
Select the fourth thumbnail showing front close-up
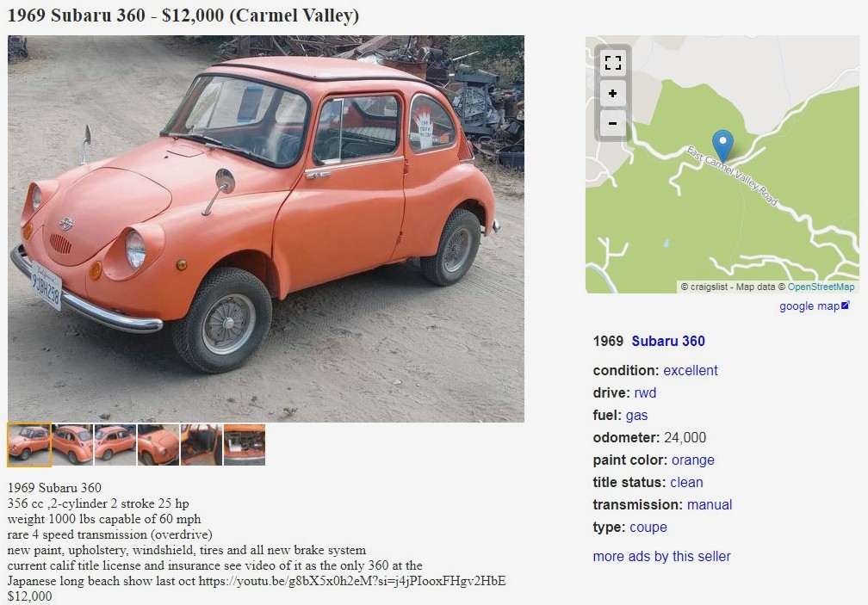click(158, 445)
